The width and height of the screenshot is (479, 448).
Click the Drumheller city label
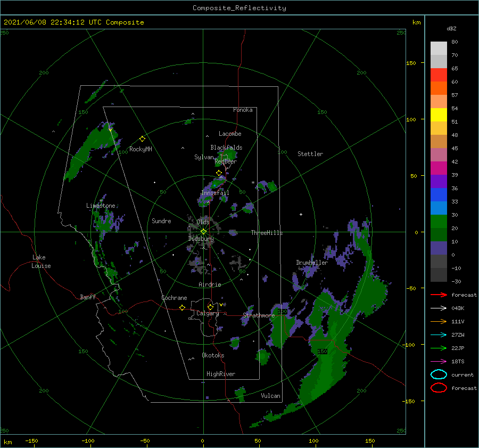pos(312,263)
